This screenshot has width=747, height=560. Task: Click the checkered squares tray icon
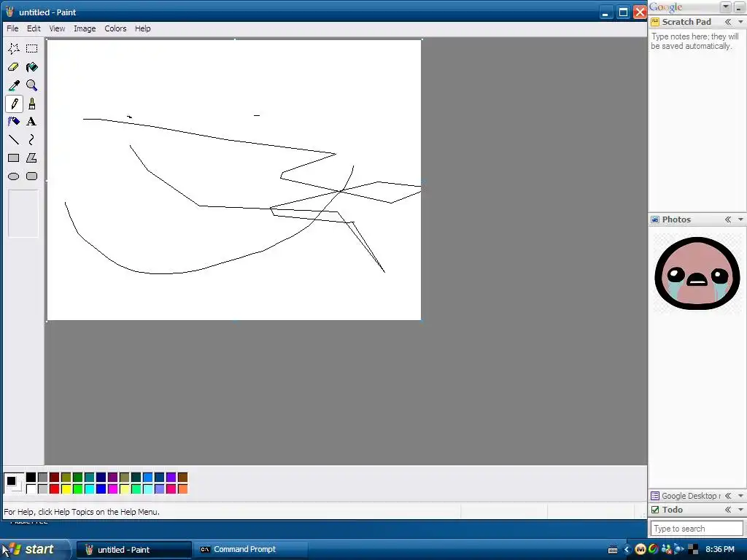[x=693, y=550]
